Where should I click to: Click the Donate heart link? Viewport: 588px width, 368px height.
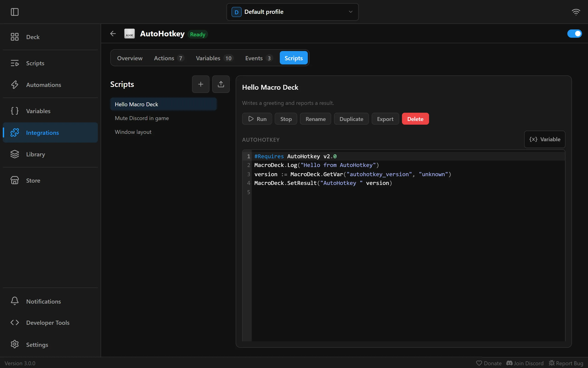coord(489,363)
